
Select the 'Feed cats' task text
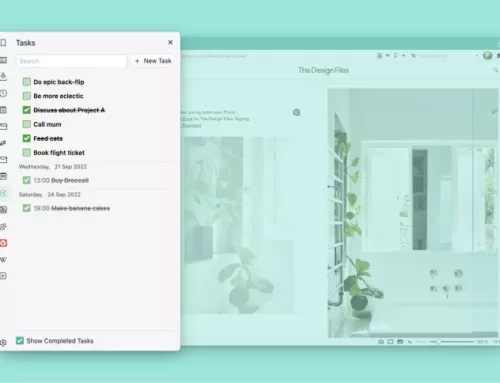[x=48, y=138]
